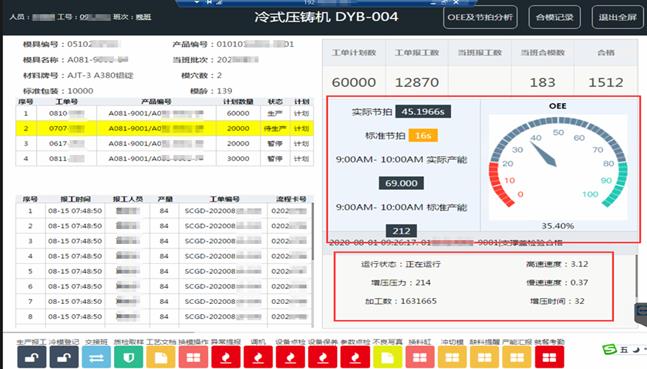Click the 35.40% OEE value
647x369 pixels.
pyautogui.click(x=558, y=226)
